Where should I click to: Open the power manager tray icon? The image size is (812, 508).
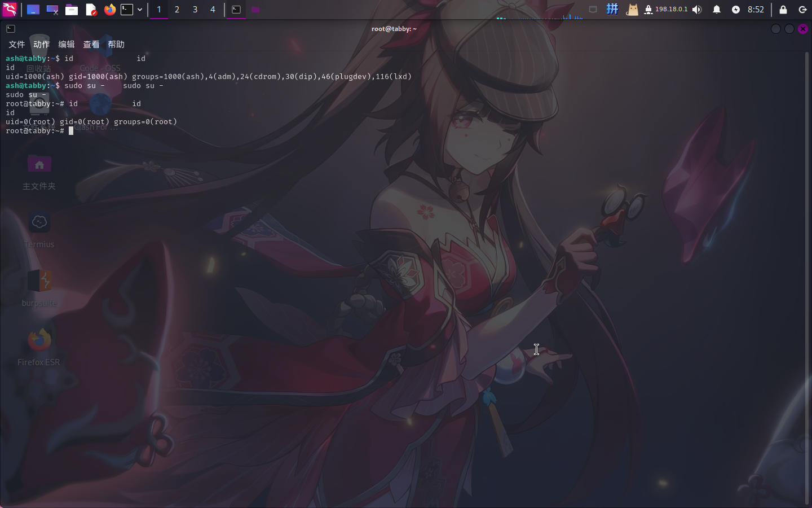pyautogui.click(x=736, y=10)
